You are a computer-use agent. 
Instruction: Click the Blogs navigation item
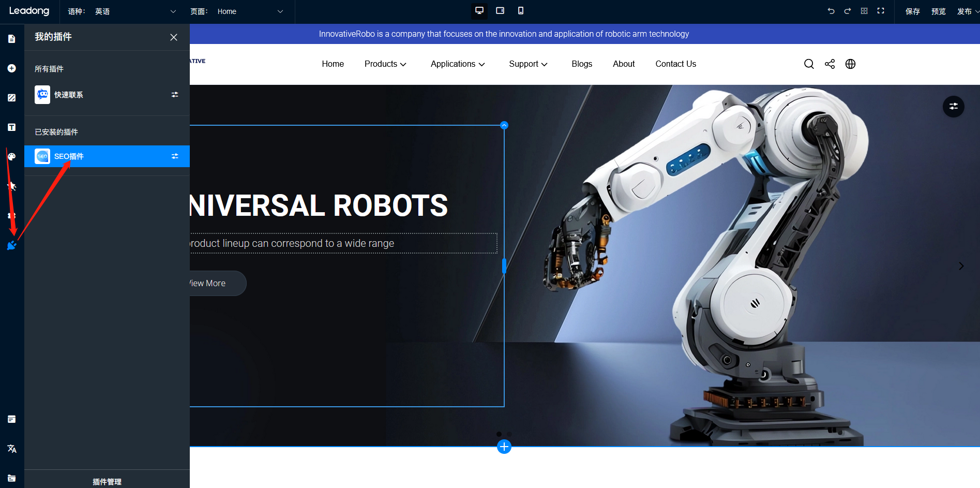tap(582, 64)
